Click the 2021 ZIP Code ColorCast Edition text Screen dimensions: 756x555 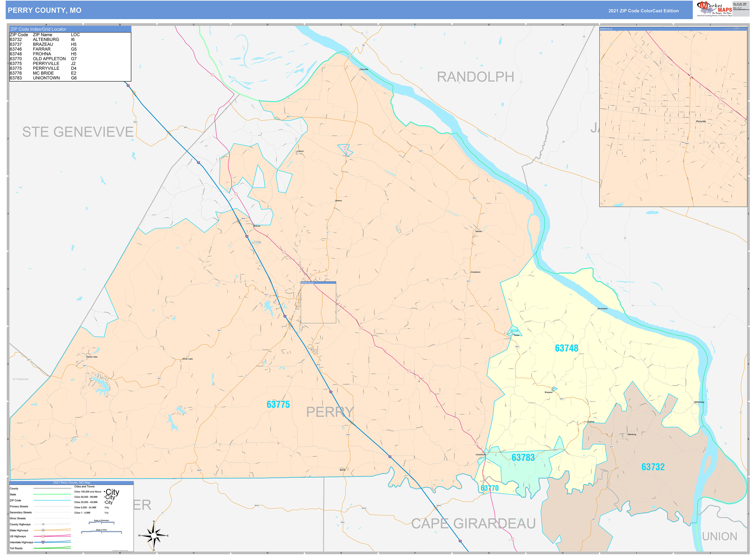[x=643, y=11]
